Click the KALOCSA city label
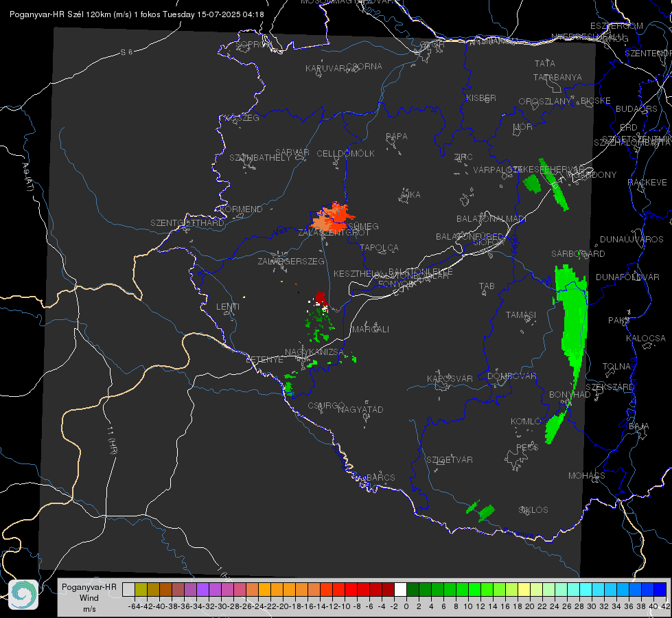This screenshot has width=672, height=618. pos(646,339)
